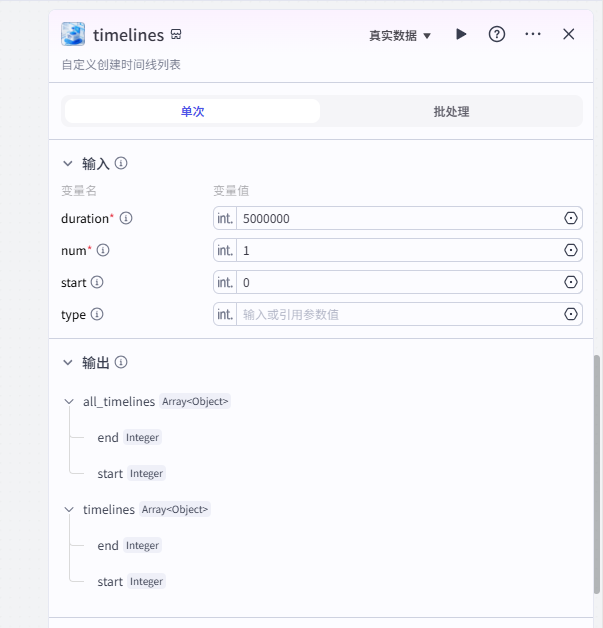Click the description 自定义创建时间线列表

pyautogui.click(x=121, y=65)
